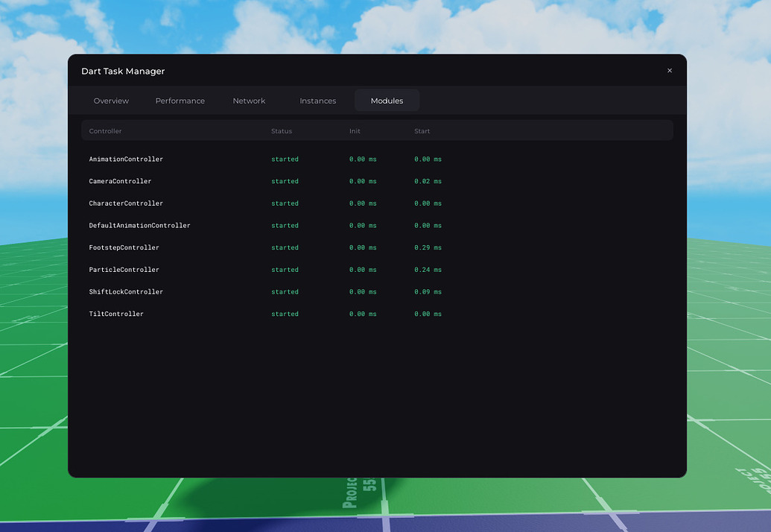This screenshot has height=532, width=771.
Task: Select the FootstepController row name
Action: click(x=124, y=248)
